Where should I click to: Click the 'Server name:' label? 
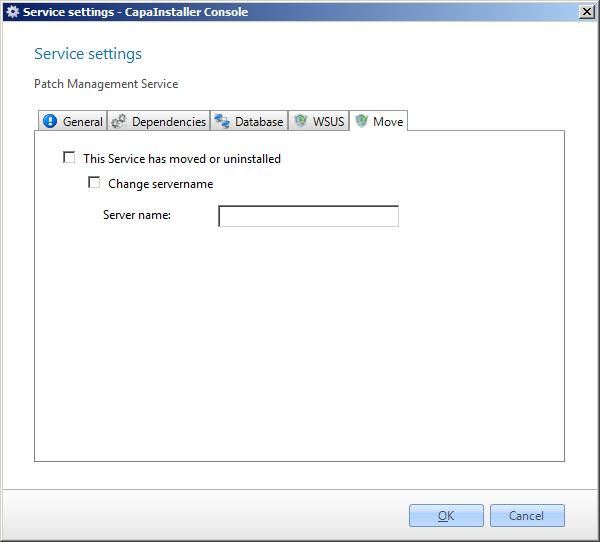[x=137, y=215]
